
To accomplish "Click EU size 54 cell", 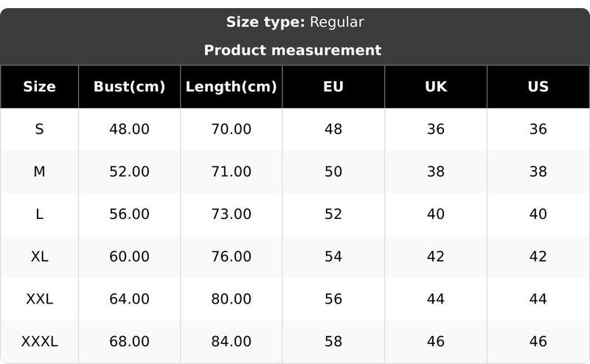I will 333,256.
